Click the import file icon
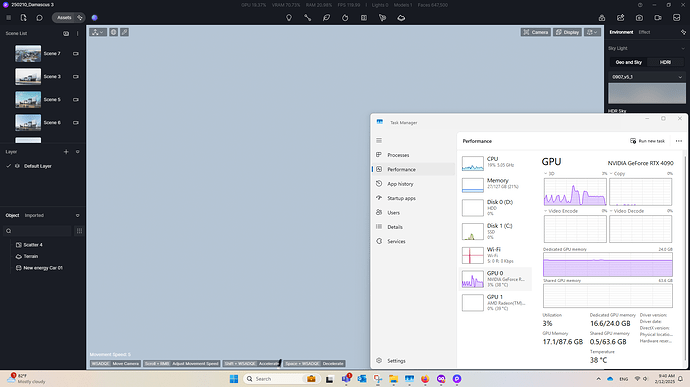Image resolution: width=690 pixels, height=387 pixels. [x=23, y=18]
